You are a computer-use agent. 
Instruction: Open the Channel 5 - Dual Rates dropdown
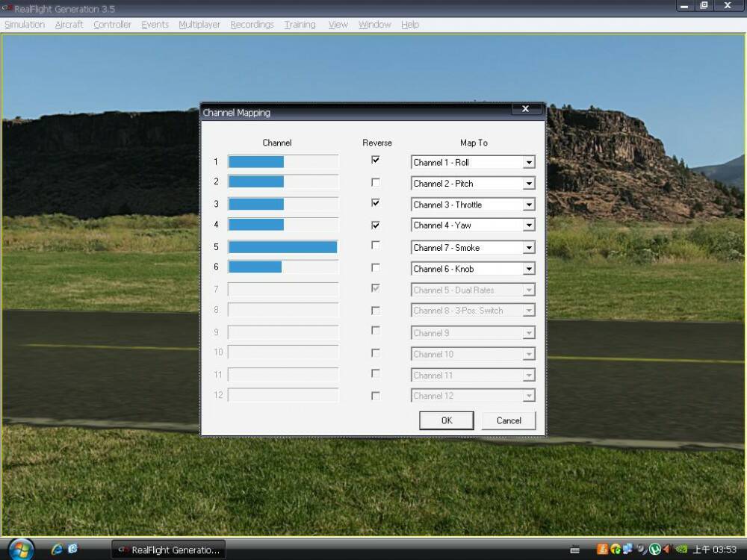click(x=473, y=290)
